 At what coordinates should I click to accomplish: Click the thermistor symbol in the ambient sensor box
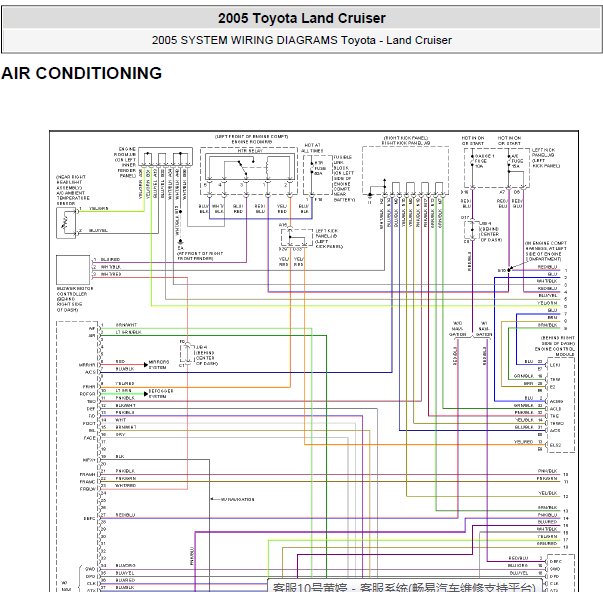[65, 223]
